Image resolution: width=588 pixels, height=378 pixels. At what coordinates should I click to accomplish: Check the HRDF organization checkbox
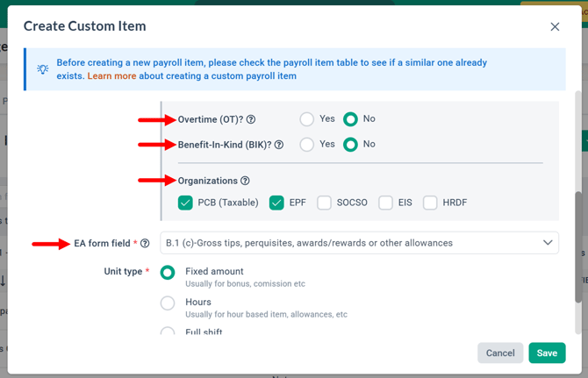[430, 203]
